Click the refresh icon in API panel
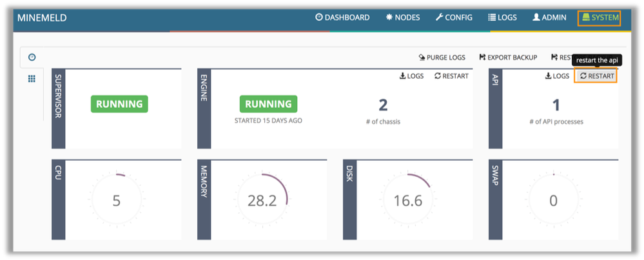644x260 pixels. [583, 76]
